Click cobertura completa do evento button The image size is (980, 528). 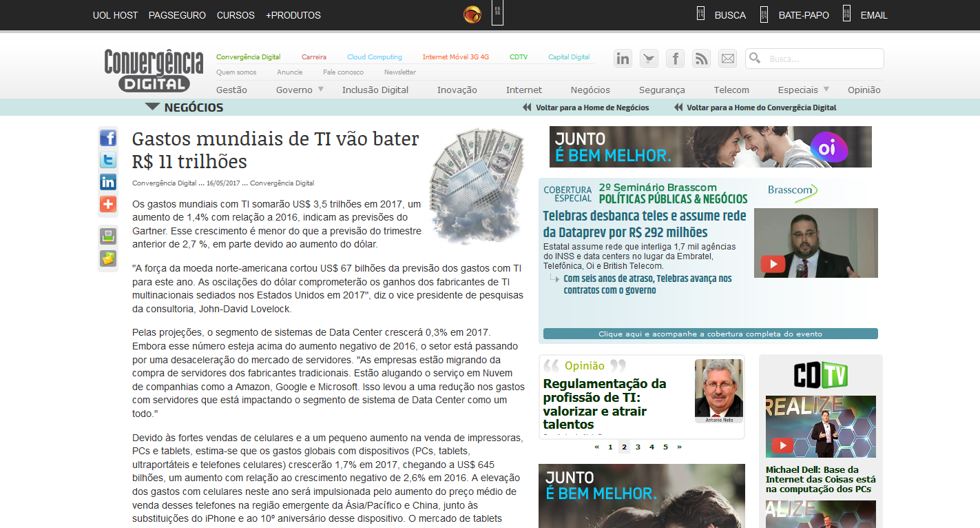710,334
